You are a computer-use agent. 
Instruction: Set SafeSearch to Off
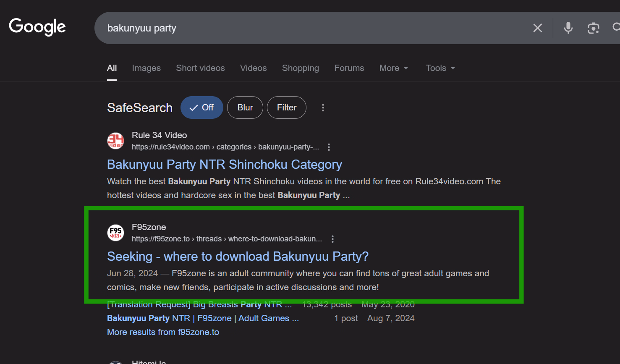[x=202, y=107]
